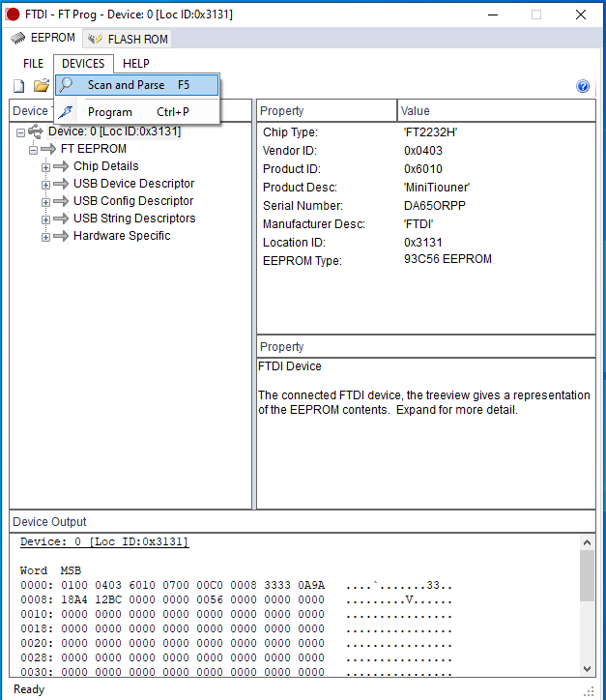Click the arrow icon beside Chip Details
The width and height of the screenshot is (606, 700).
click(x=61, y=166)
